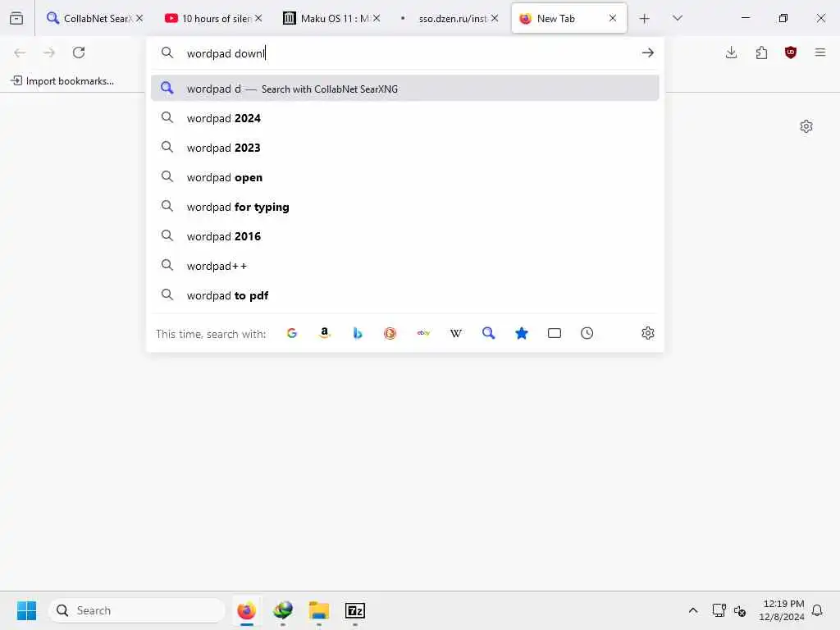Go forward one page
The width and height of the screenshot is (840, 630).
click(x=49, y=52)
